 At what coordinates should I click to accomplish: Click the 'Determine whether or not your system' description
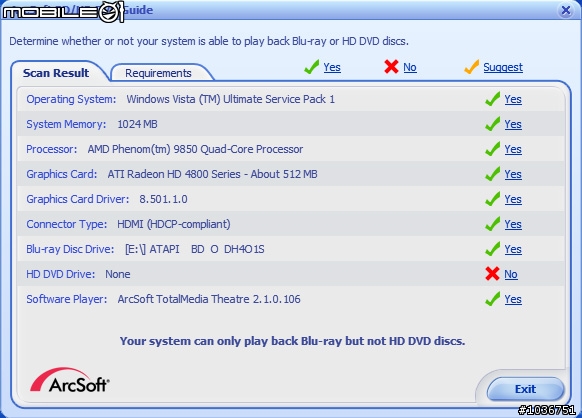point(209,41)
